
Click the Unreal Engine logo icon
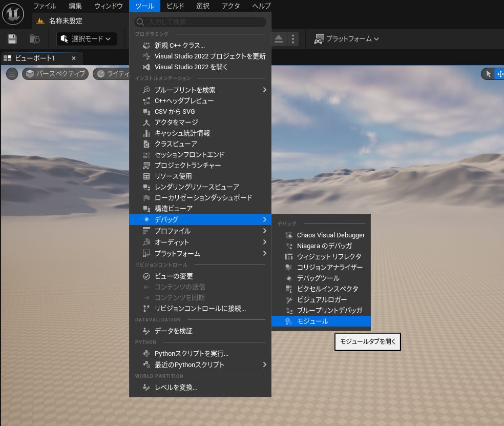[x=13, y=14]
